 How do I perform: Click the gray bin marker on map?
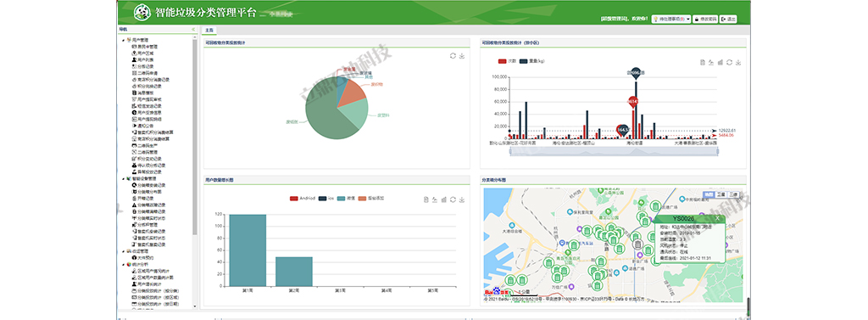637,244
